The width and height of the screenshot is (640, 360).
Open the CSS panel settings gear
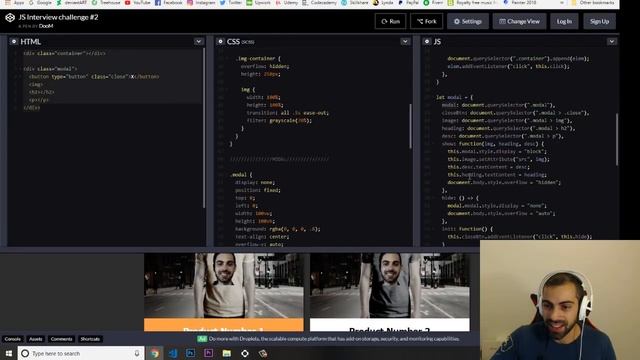220,42
